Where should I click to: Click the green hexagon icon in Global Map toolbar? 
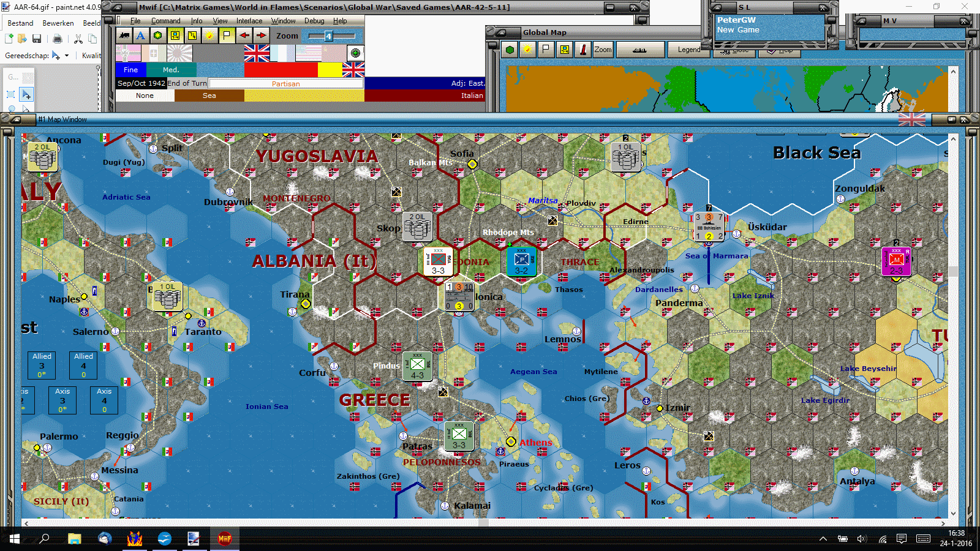510,50
